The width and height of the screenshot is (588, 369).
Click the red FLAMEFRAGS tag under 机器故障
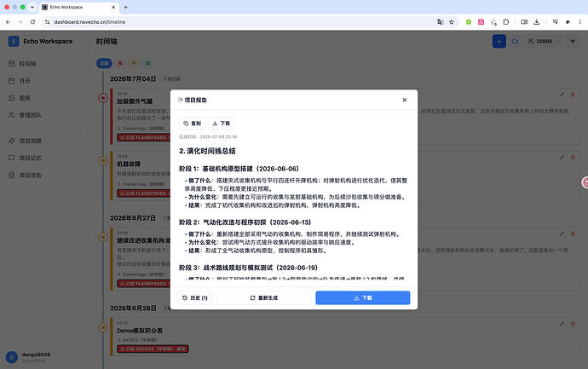pos(144,193)
